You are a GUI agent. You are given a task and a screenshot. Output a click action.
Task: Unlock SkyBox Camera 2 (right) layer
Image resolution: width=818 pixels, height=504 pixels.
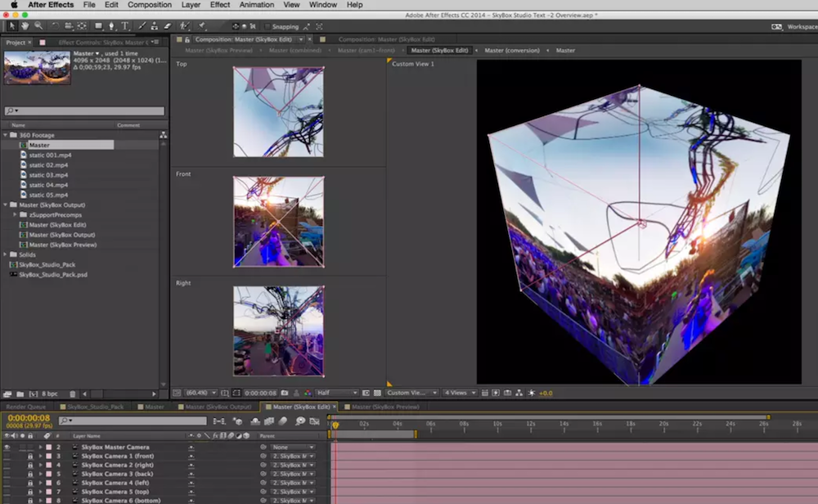[30, 466]
